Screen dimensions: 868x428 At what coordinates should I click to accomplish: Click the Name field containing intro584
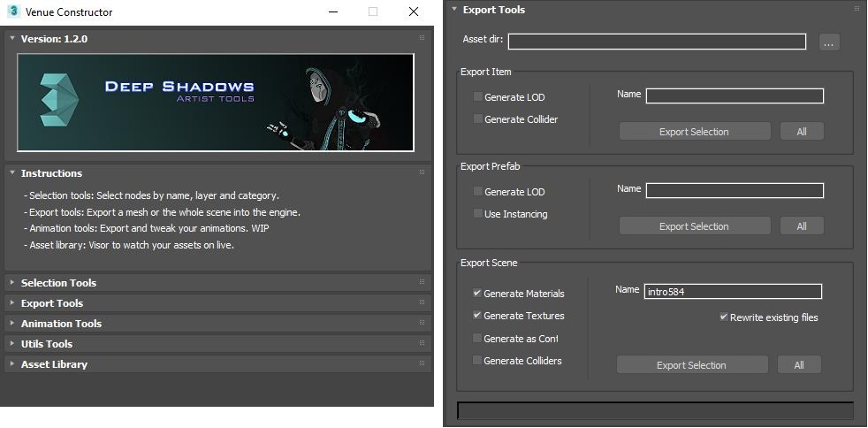(x=733, y=291)
